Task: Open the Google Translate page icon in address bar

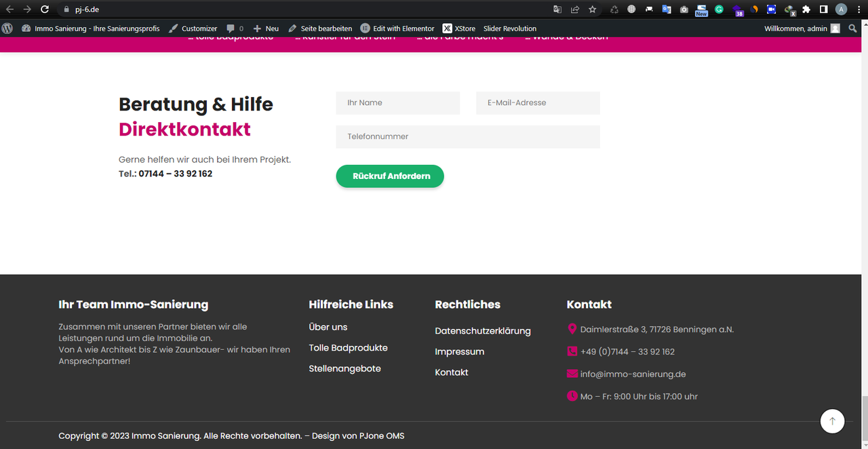Action: click(557, 9)
